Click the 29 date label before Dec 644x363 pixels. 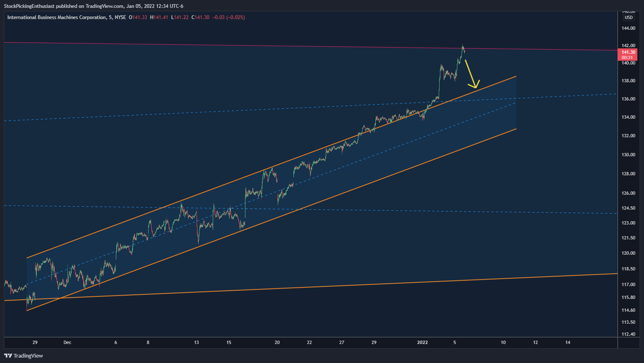coord(35,342)
